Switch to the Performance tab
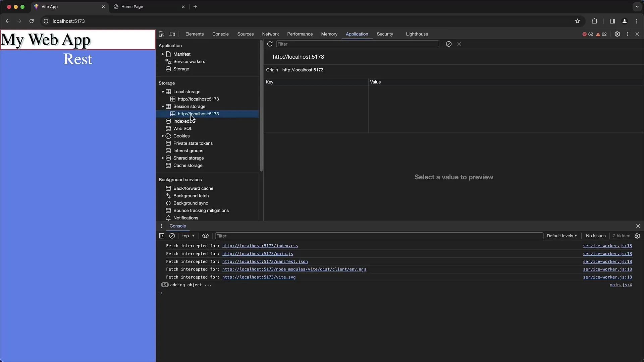The width and height of the screenshot is (644, 362). [x=300, y=34]
